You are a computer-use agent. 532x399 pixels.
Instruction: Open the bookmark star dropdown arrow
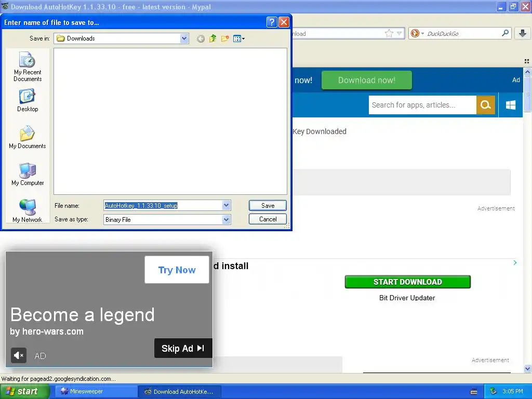click(400, 33)
